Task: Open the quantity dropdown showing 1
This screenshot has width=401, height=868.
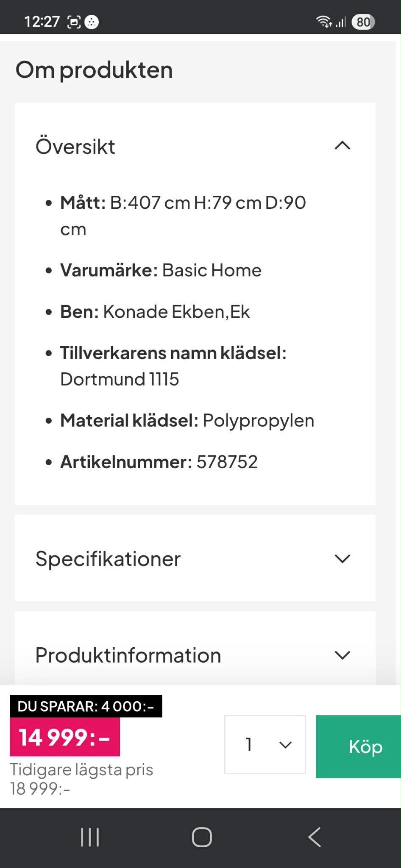Action: coord(265,744)
